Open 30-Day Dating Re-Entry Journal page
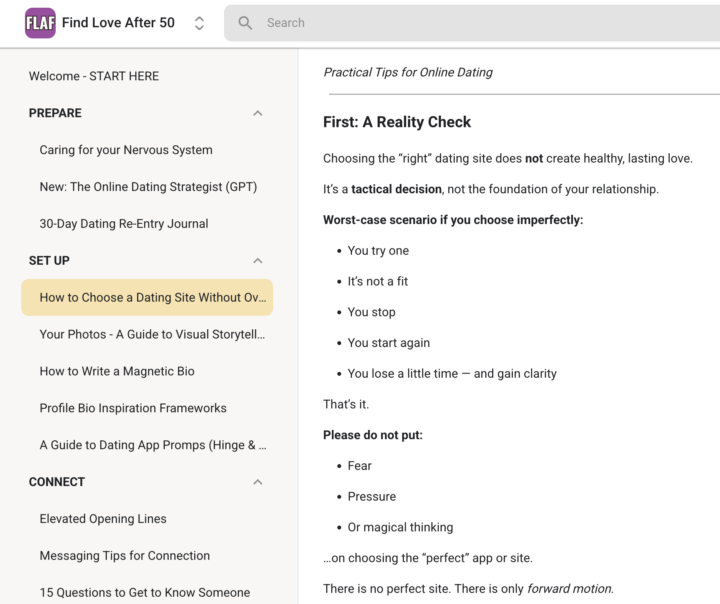 point(124,224)
